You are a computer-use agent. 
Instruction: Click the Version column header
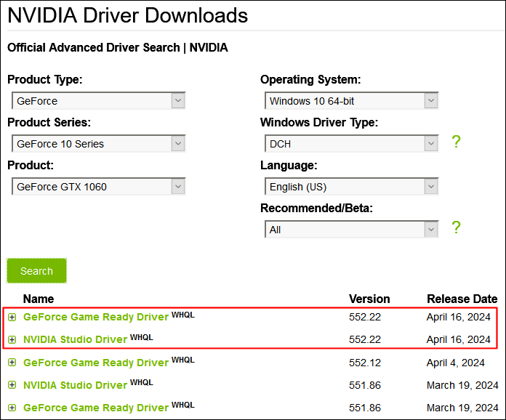(x=369, y=299)
